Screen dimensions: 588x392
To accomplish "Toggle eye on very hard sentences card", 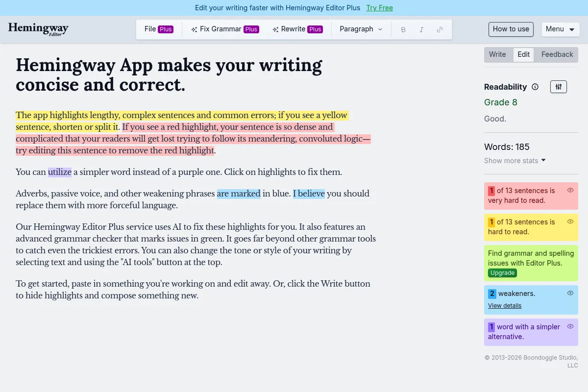I will click(570, 190).
